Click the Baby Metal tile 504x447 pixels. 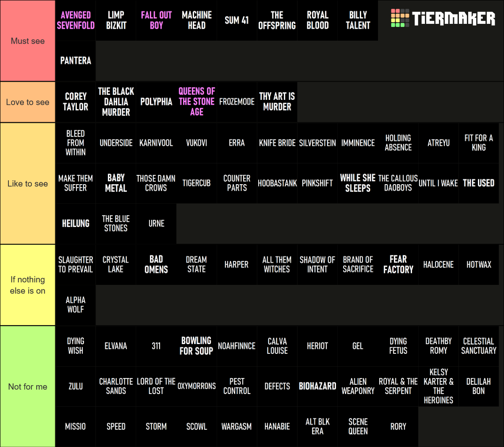click(x=116, y=183)
